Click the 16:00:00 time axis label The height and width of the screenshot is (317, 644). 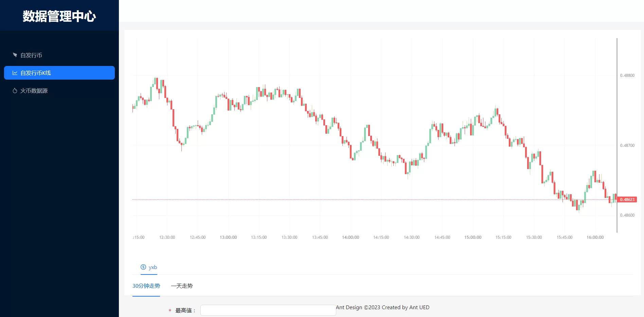point(595,237)
